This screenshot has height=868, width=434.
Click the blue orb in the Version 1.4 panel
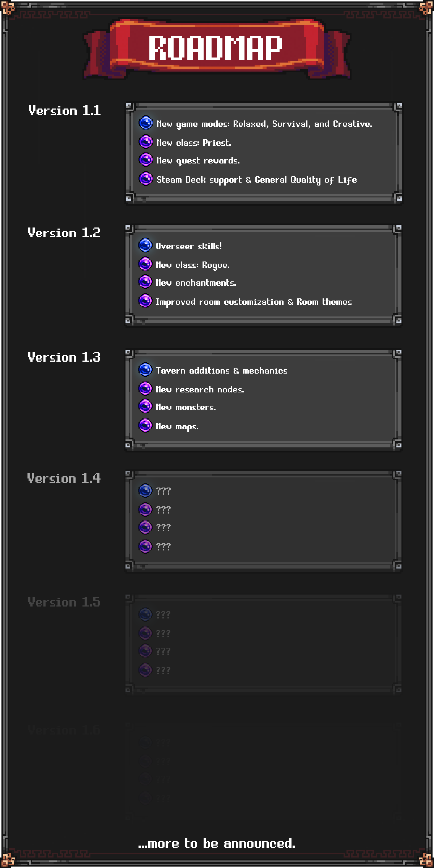[145, 491]
